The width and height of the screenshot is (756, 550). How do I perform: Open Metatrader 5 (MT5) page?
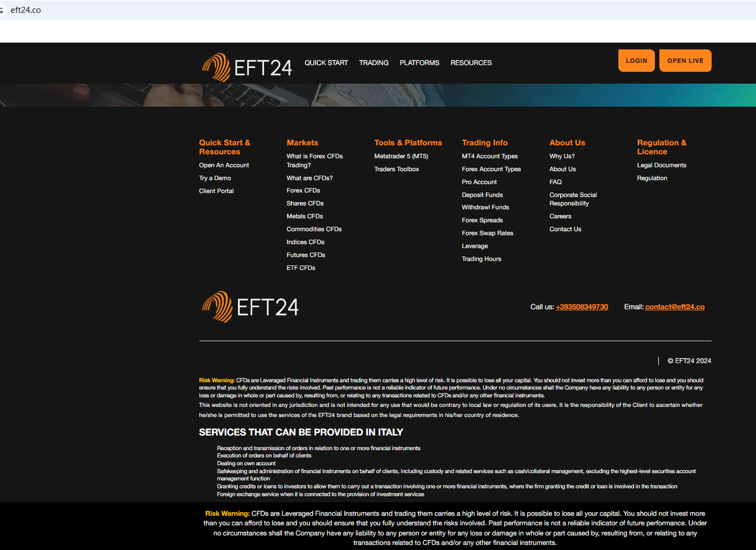401,156
